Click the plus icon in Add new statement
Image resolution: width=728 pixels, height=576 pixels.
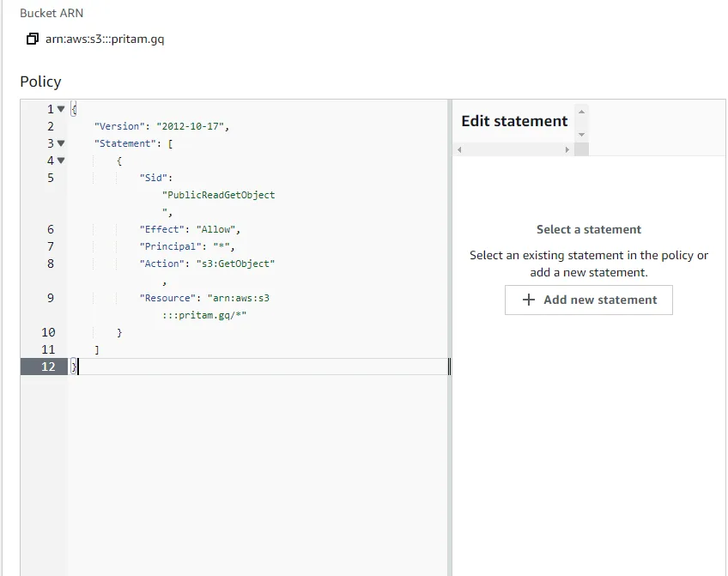point(528,300)
